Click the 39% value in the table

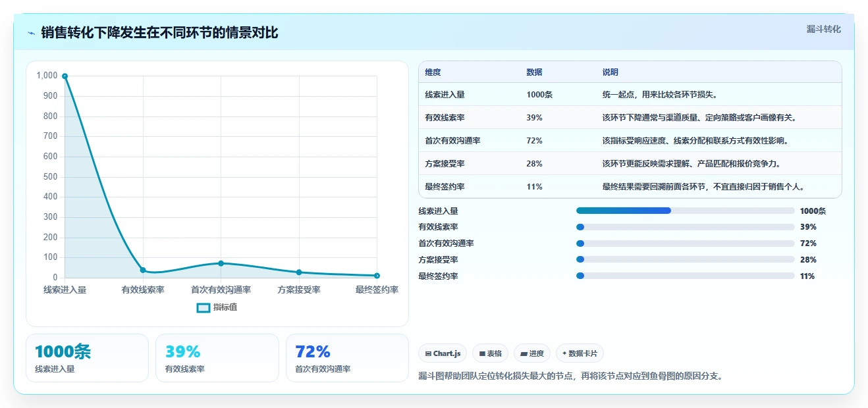(535, 118)
